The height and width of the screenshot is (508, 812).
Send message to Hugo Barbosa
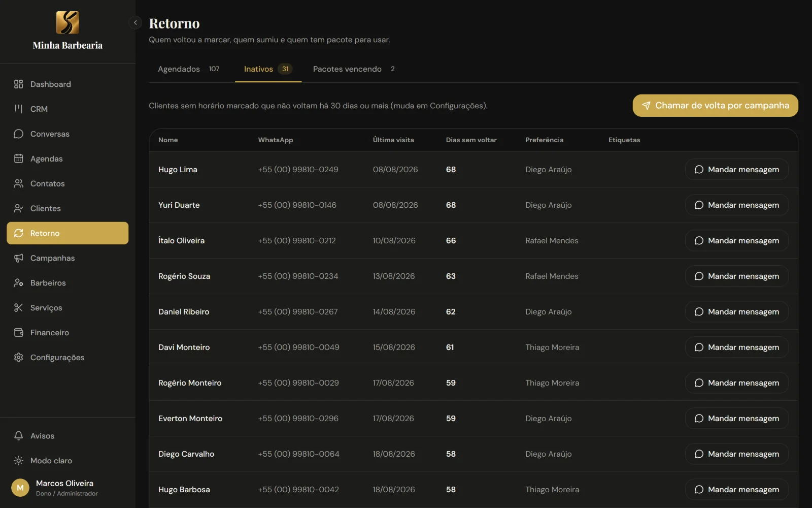click(x=737, y=490)
